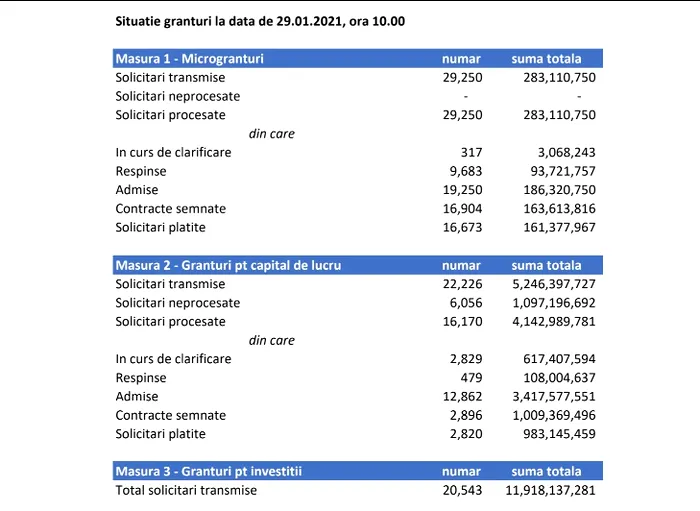
Task: Click the Admise sum 186,320,750
Action: click(x=559, y=190)
